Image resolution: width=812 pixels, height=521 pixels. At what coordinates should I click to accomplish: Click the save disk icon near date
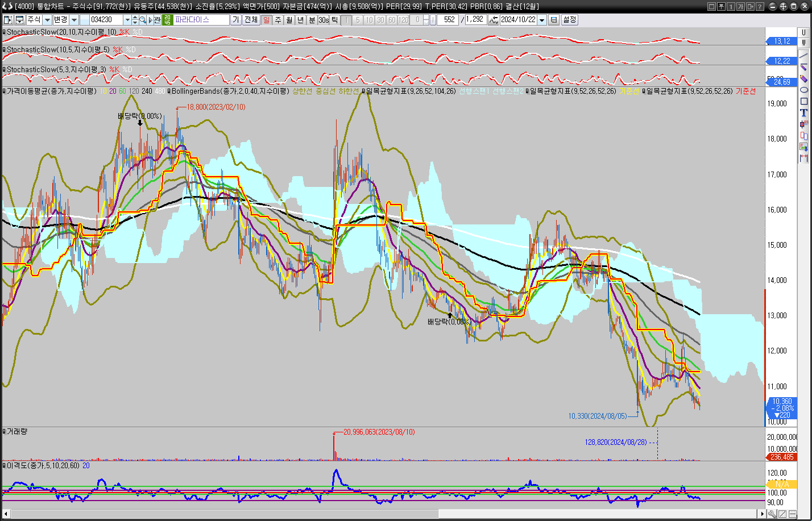click(x=553, y=19)
